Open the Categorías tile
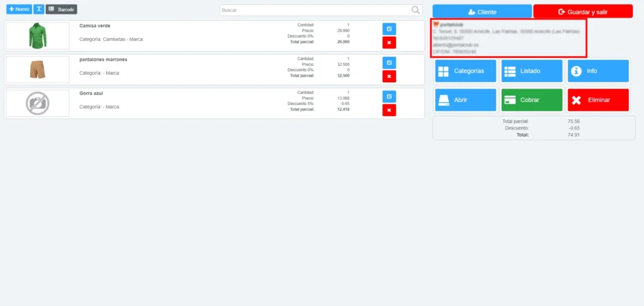Screen dimensions: 644x306 (x=466, y=71)
